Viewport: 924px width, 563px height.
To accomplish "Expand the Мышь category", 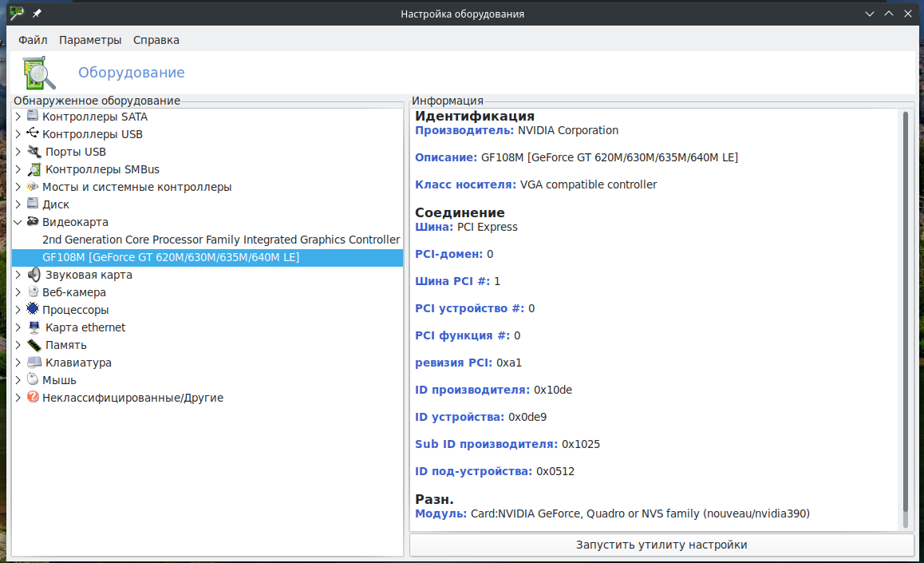I will (18, 380).
